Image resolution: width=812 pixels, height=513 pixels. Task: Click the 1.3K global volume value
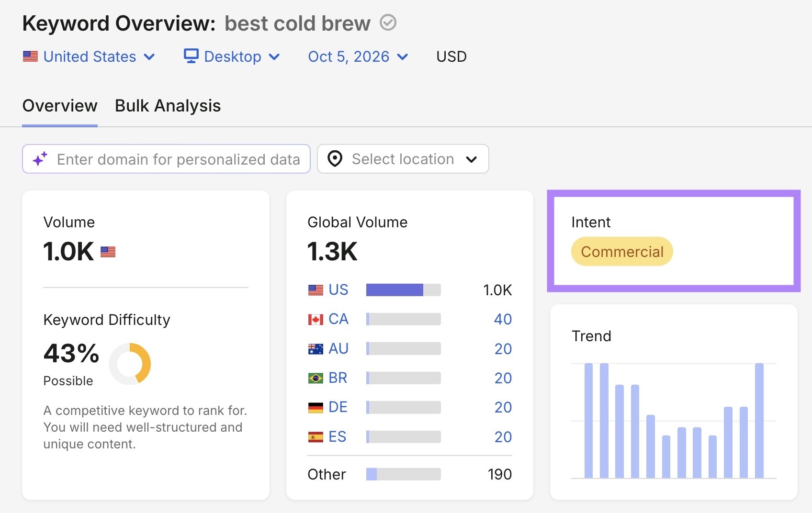[332, 252]
